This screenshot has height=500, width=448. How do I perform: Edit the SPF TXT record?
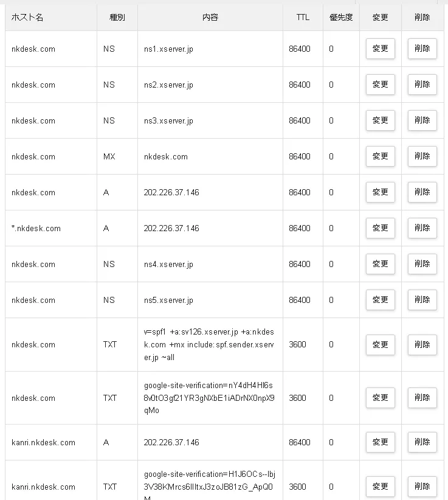(x=380, y=344)
